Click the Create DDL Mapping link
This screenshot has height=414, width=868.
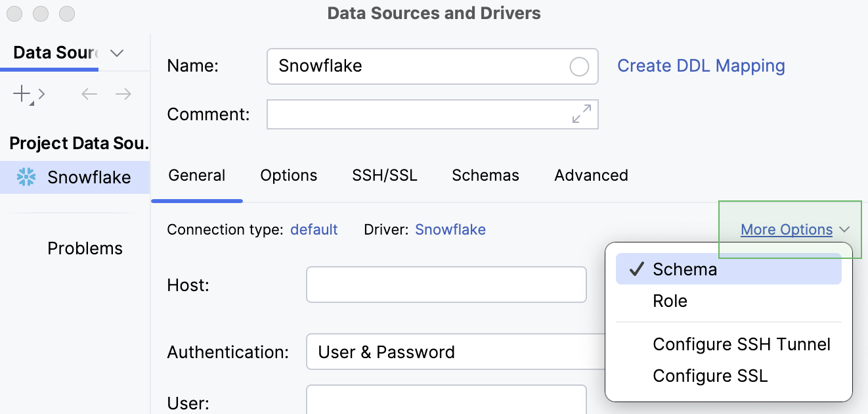(701, 66)
